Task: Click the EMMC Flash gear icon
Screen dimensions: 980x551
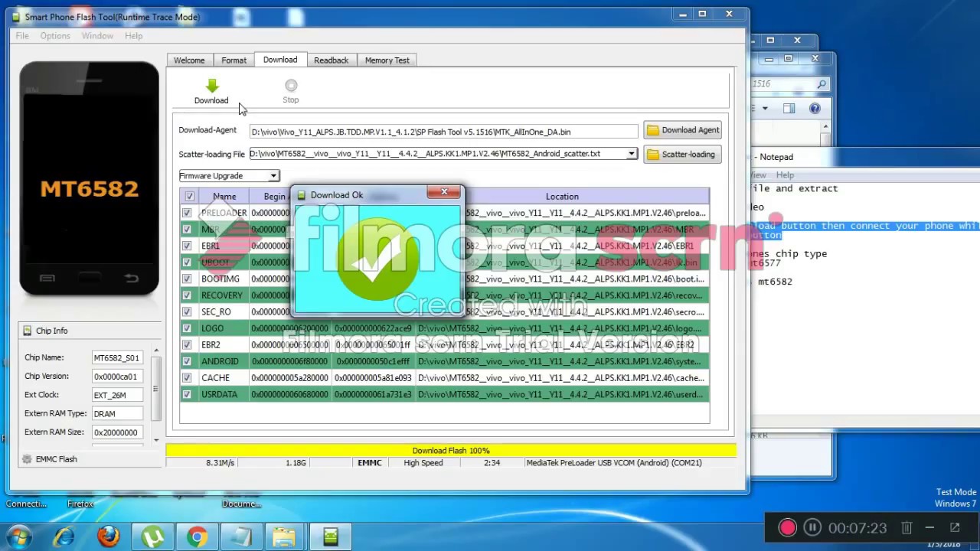Action: (27, 459)
